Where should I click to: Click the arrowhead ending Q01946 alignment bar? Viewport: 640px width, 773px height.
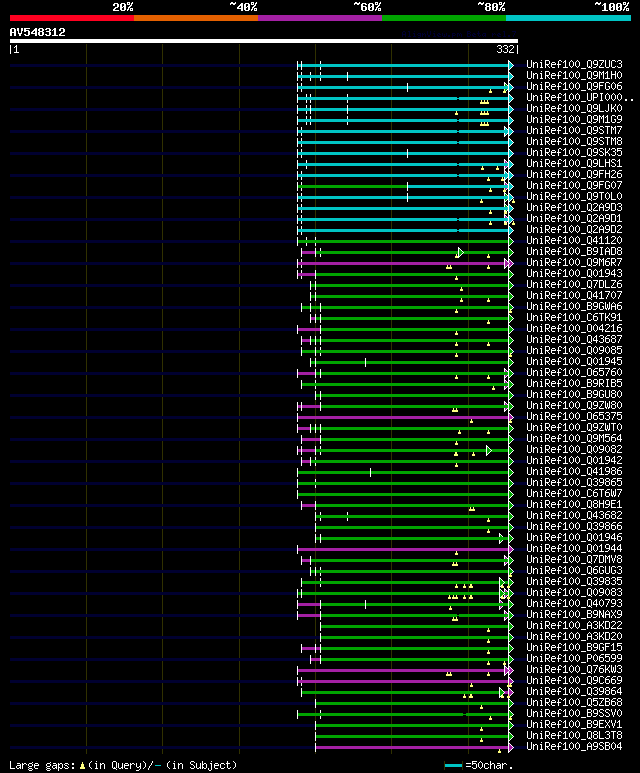point(501,538)
